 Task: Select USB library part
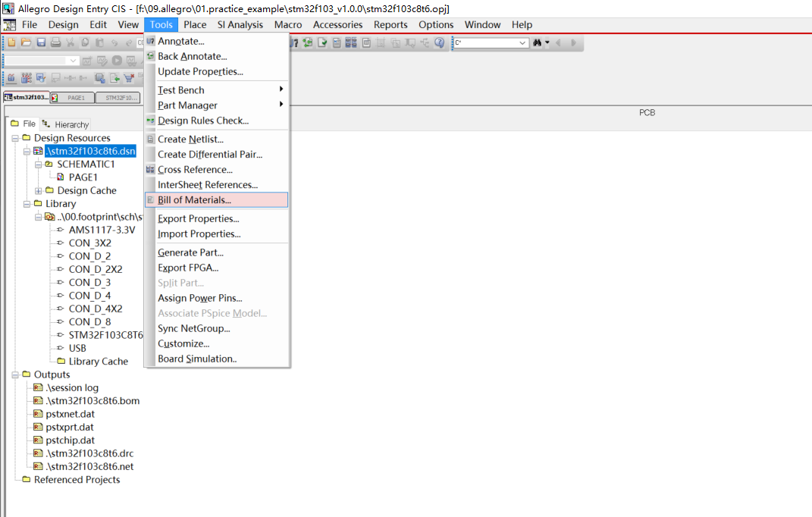coord(77,348)
